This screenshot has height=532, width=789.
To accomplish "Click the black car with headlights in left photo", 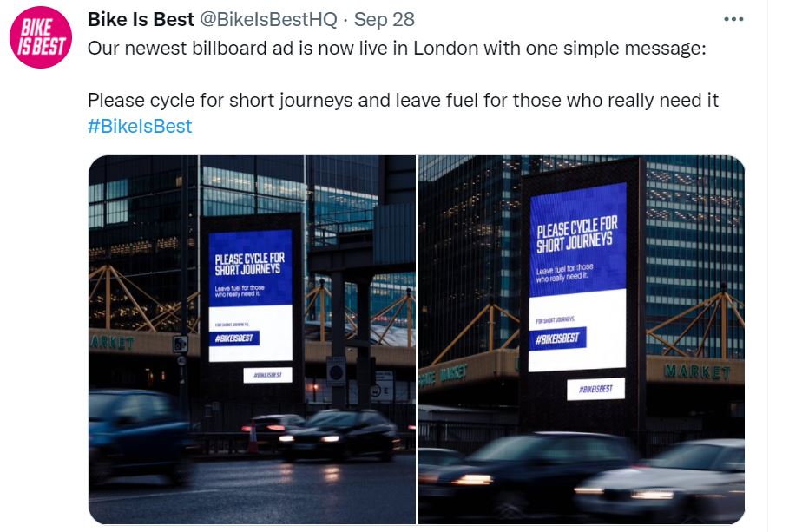I will (x=340, y=436).
